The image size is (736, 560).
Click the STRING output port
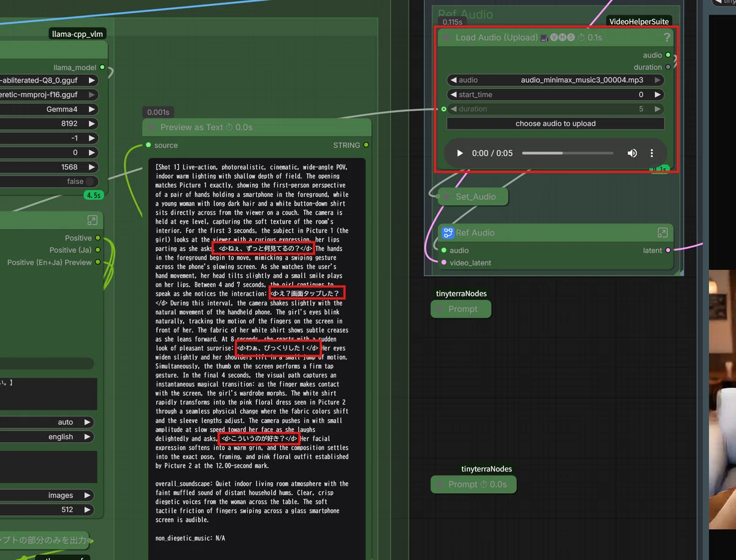[366, 145]
